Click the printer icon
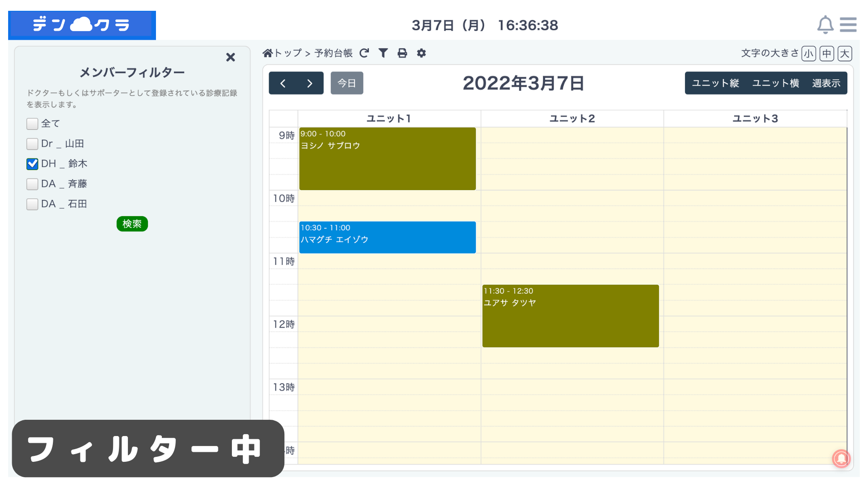 pyautogui.click(x=402, y=53)
